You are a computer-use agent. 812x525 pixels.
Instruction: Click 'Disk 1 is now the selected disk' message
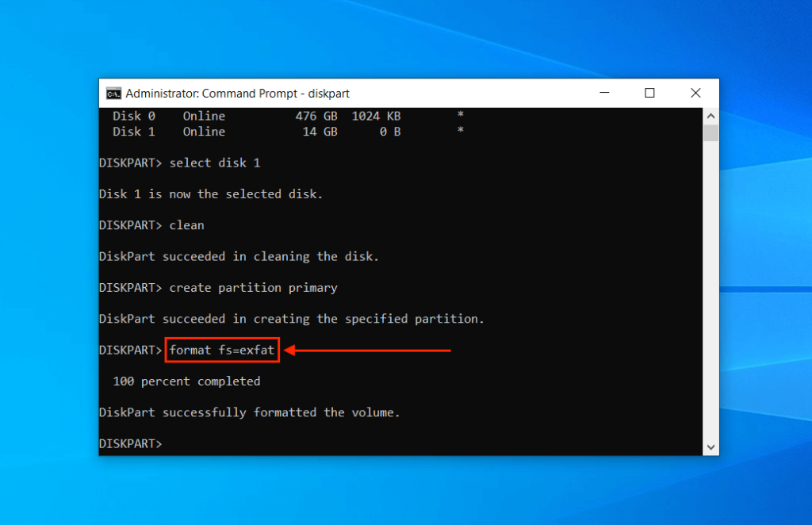pyautogui.click(x=212, y=194)
